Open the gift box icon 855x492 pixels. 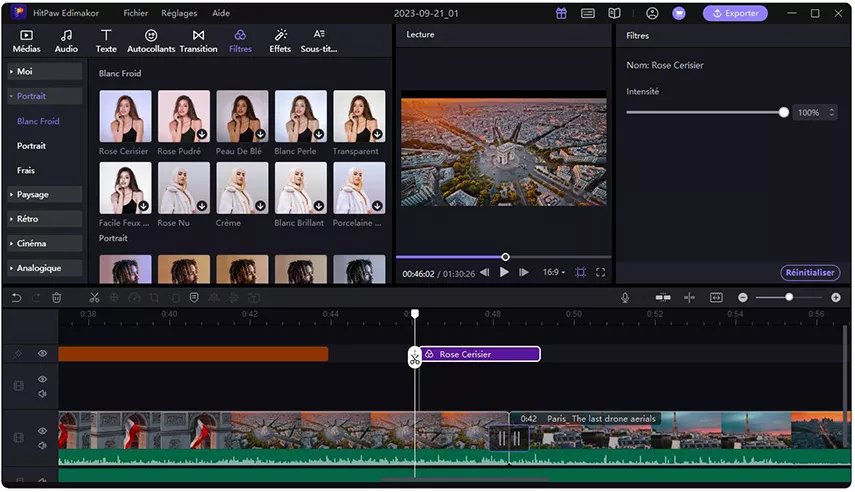(561, 14)
